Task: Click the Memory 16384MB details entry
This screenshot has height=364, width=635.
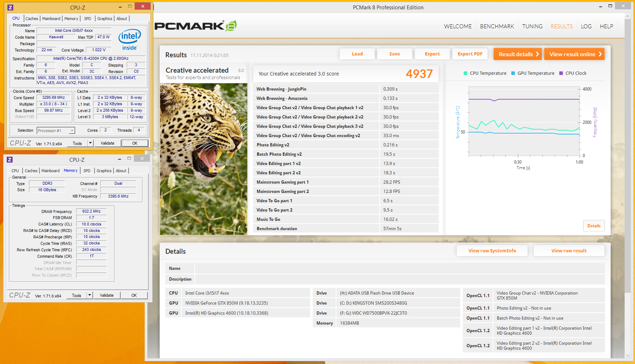Action: tap(386, 323)
